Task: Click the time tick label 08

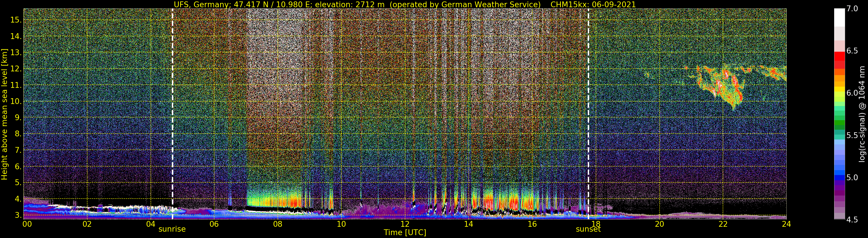Action: (278, 224)
